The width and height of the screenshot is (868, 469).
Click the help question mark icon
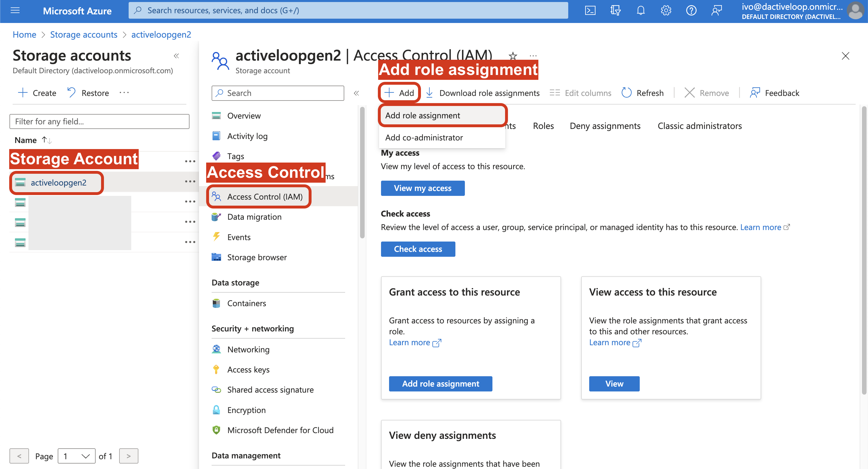pos(691,10)
